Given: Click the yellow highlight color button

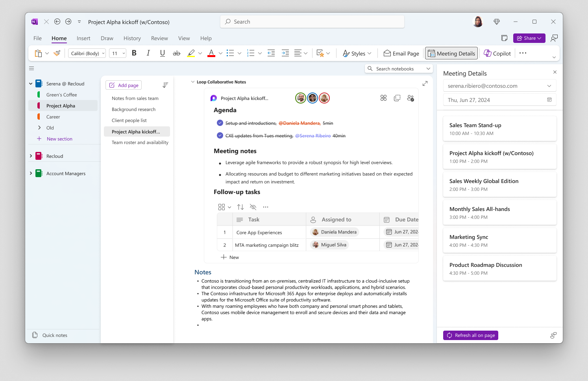Looking at the screenshot, I should click(x=191, y=53).
